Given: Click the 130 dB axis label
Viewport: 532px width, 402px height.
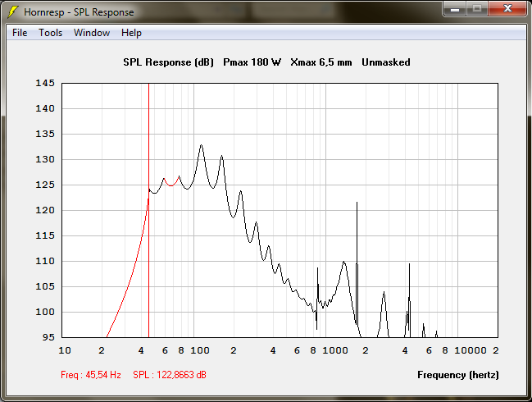Looking at the screenshot, I should tap(45, 160).
